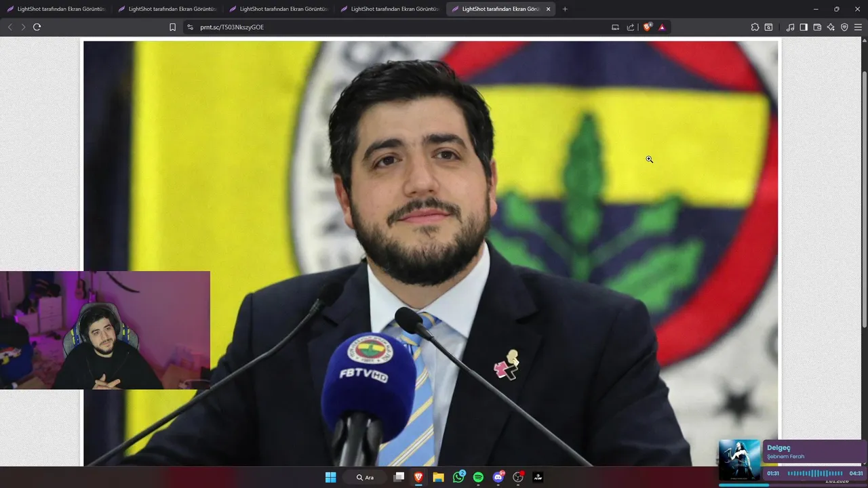
Task: Click the 04:31 total duration label
Action: [856, 473]
